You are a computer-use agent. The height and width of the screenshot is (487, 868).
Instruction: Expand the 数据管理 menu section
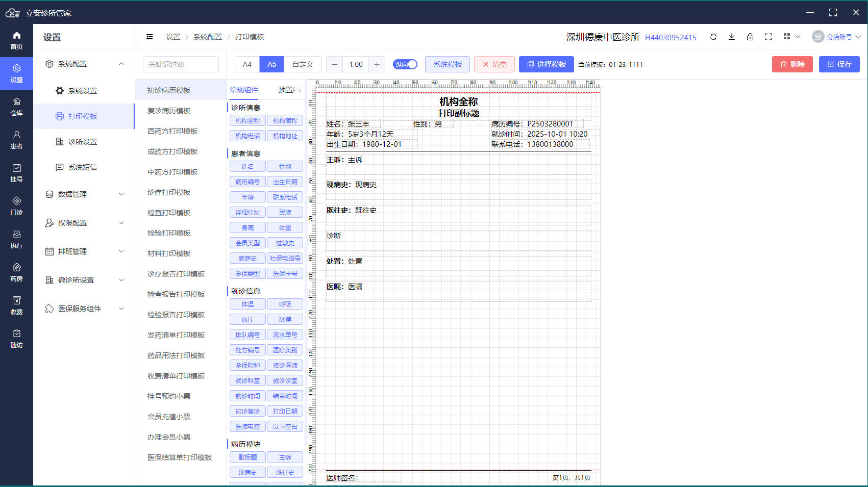84,194
